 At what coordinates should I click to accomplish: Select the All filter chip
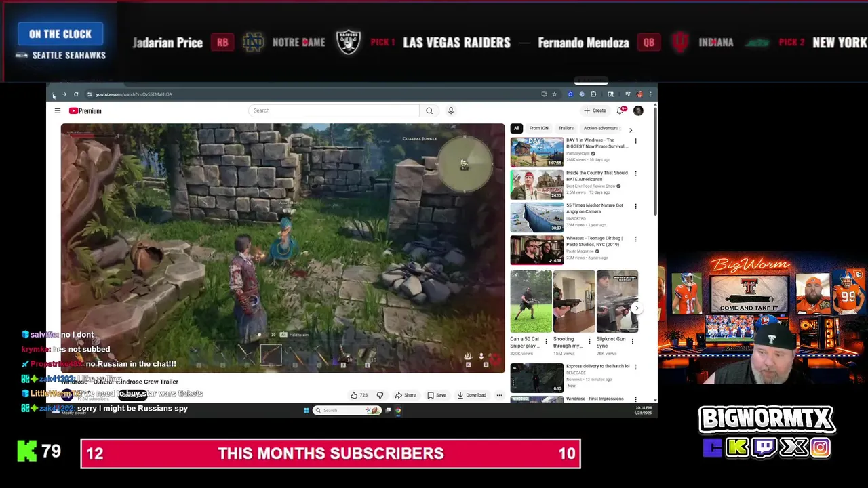[x=517, y=128]
